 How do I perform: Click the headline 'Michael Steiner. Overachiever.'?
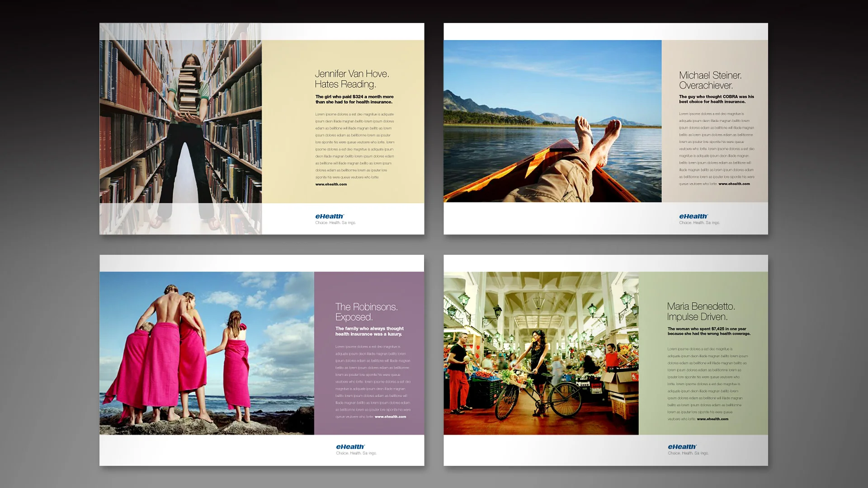pos(710,80)
